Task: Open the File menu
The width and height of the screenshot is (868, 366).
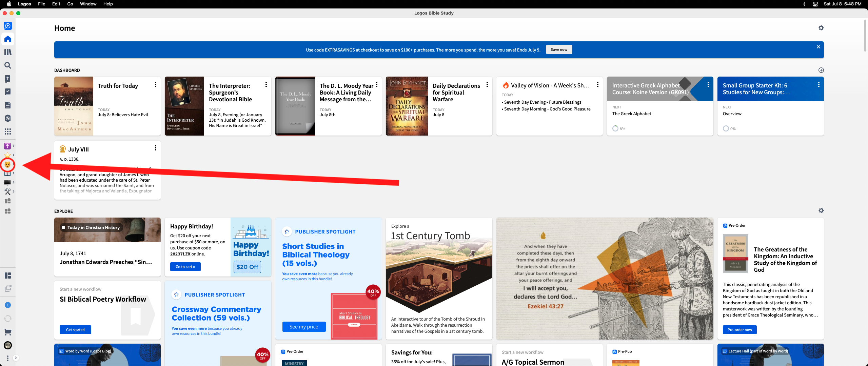Action: (x=41, y=4)
